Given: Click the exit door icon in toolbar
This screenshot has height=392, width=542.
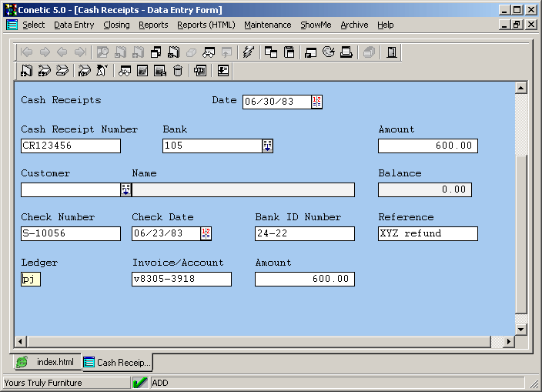Looking at the screenshot, I should (391, 52).
